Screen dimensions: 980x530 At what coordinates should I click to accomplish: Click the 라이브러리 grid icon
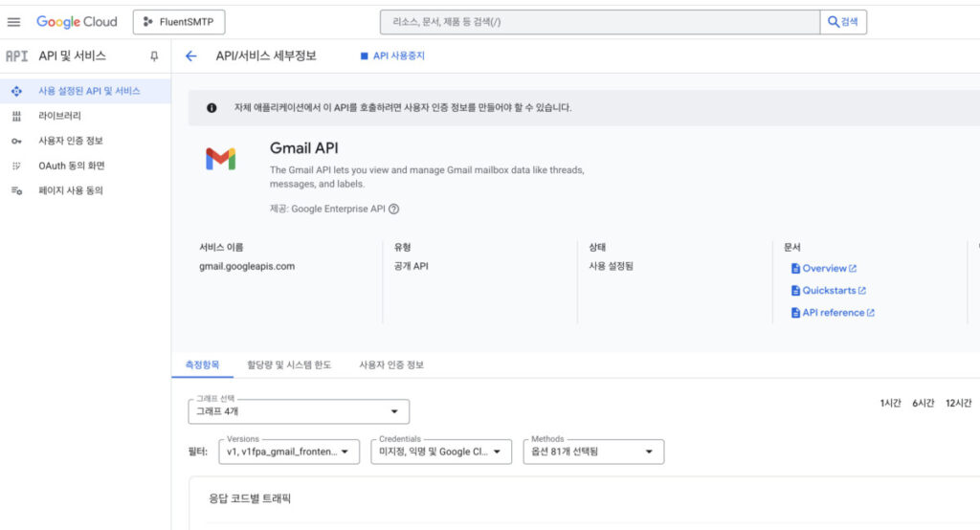pos(17,117)
